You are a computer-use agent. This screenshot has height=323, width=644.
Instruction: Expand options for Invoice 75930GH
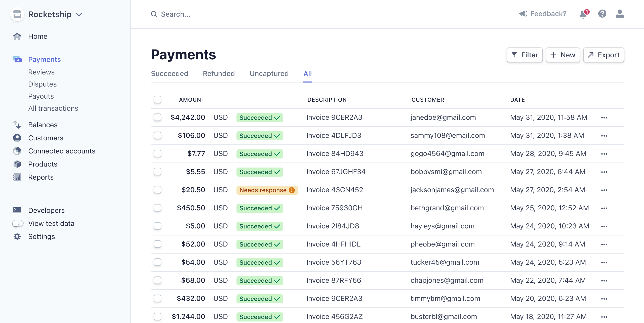(605, 208)
